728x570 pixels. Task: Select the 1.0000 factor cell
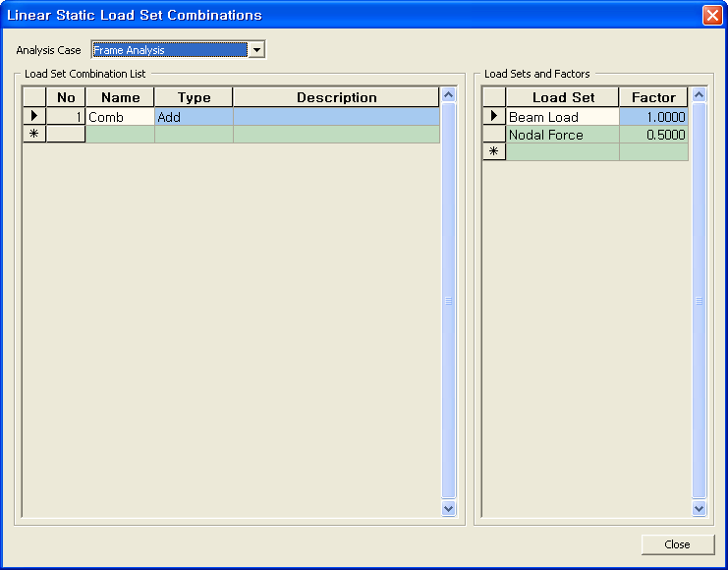tap(653, 117)
